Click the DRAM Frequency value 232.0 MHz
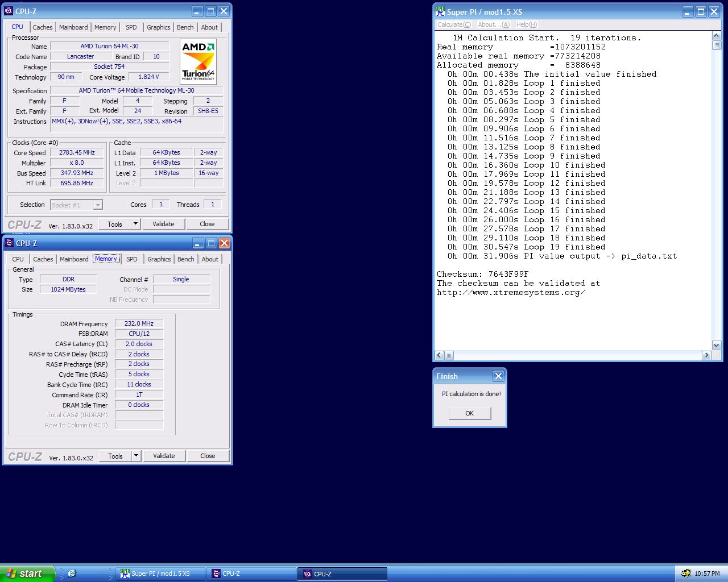The image size is (728, 582). click(x=139, y=323)
